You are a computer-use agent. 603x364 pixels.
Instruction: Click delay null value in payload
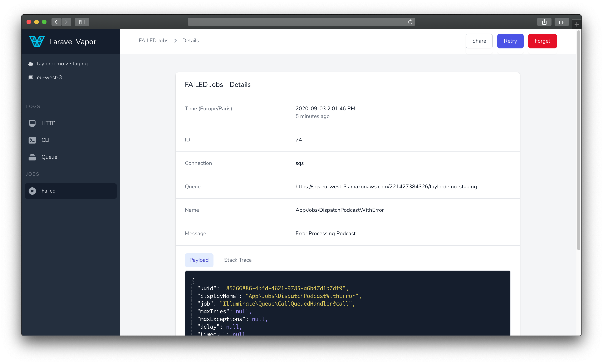pos(232,327)
